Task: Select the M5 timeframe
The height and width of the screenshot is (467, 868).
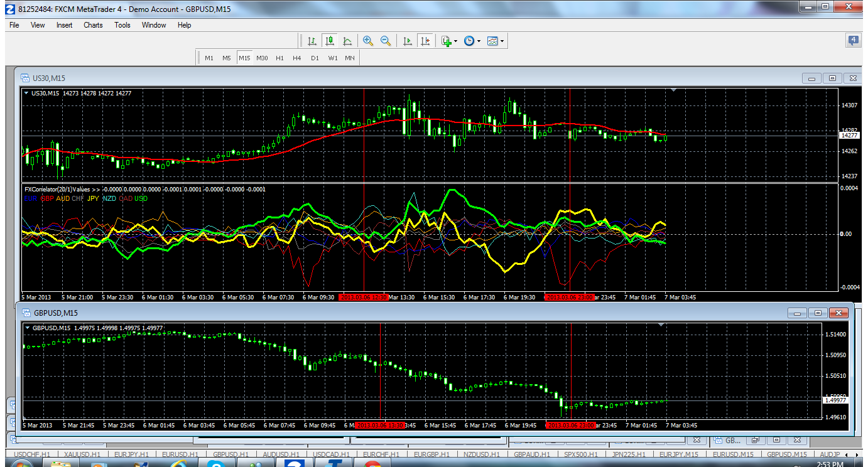Action: click(227, 58)
